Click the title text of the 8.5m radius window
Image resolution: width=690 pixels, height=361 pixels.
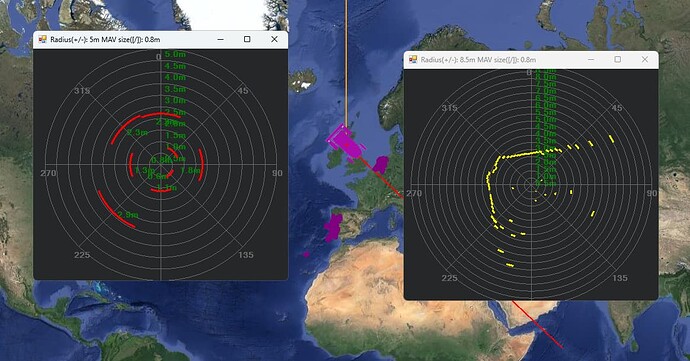(x=478, y=59)
